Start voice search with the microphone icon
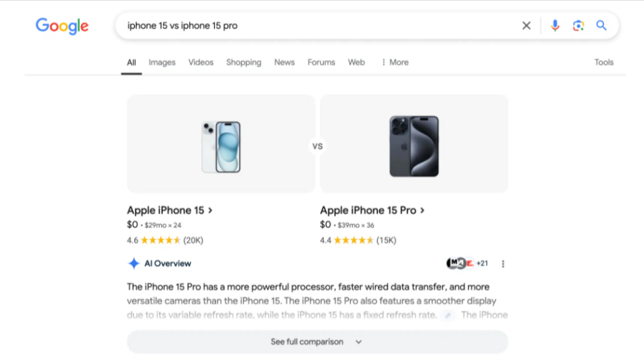 (555, 26)
